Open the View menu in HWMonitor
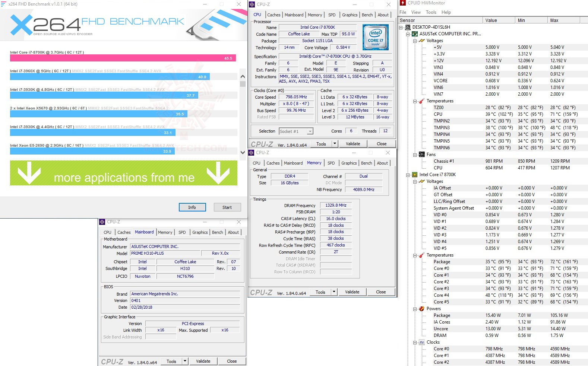This screenshot has width=588, height=366. click(416, 12)
